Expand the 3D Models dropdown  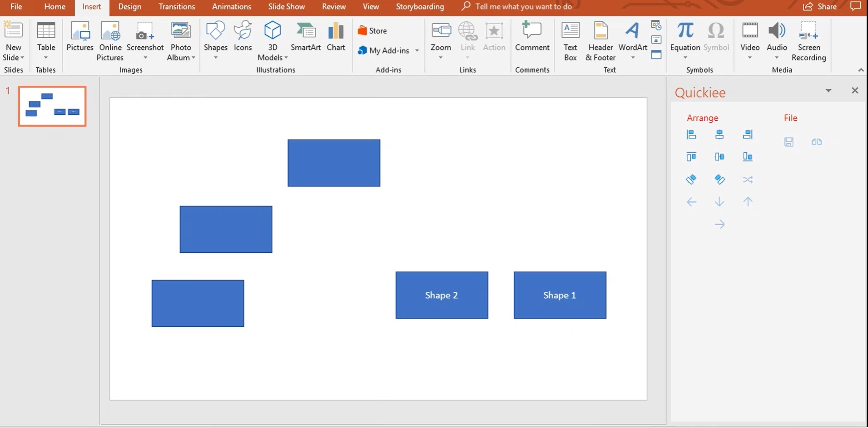pos(286,58)
